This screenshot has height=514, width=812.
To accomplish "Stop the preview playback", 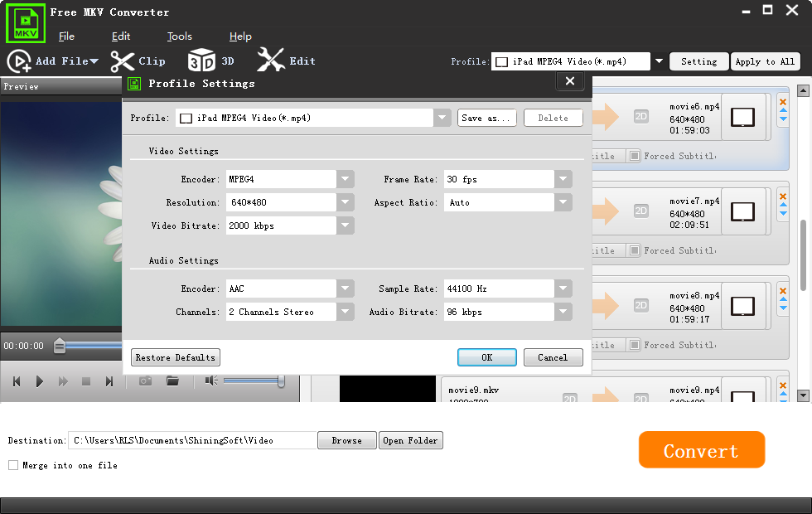I will [86, 381].
